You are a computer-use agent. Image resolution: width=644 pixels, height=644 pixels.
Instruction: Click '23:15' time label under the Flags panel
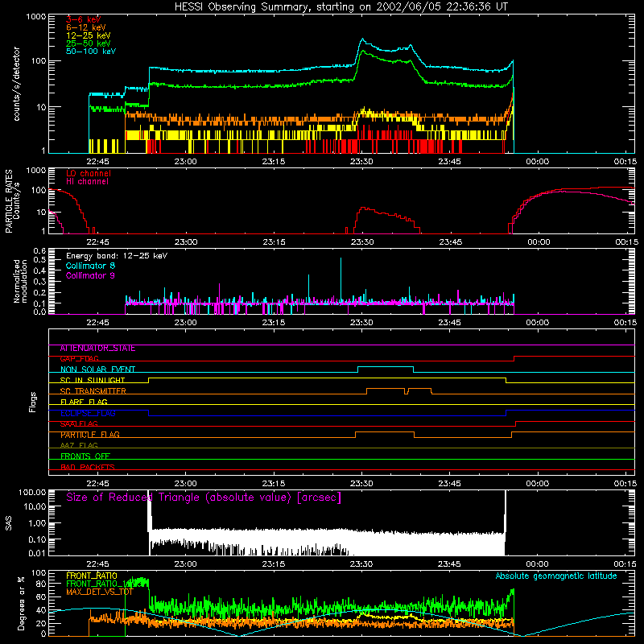pyautogui.click(x=274, y=484)
